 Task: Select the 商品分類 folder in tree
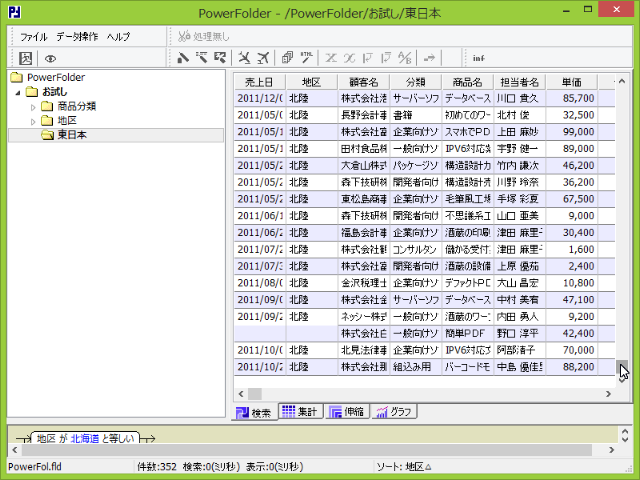click(x=69, y=107)
